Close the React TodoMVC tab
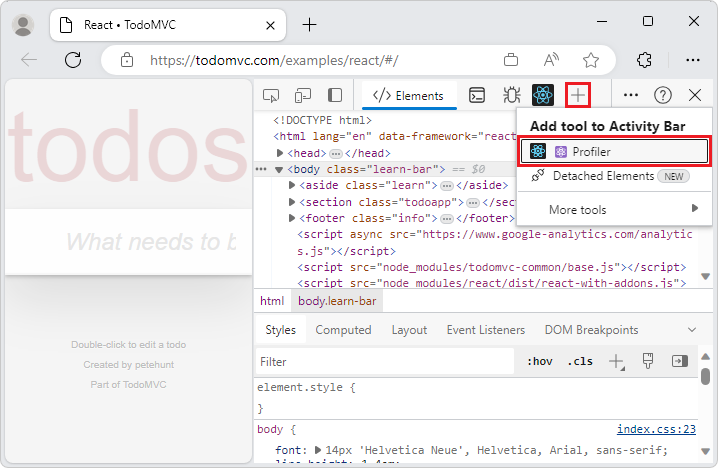The height and width of the screenshot is (468, 718). [x=271, y=26]
